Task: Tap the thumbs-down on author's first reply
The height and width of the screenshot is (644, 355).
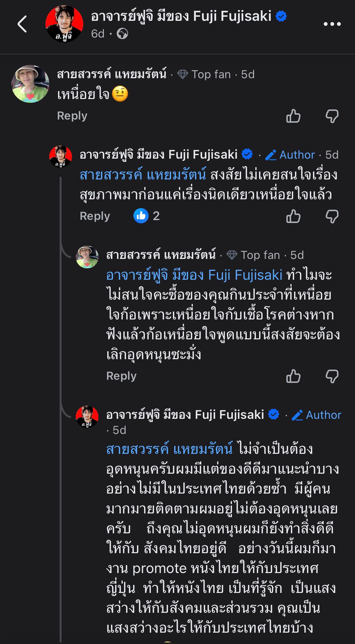Action: (332, 216)
